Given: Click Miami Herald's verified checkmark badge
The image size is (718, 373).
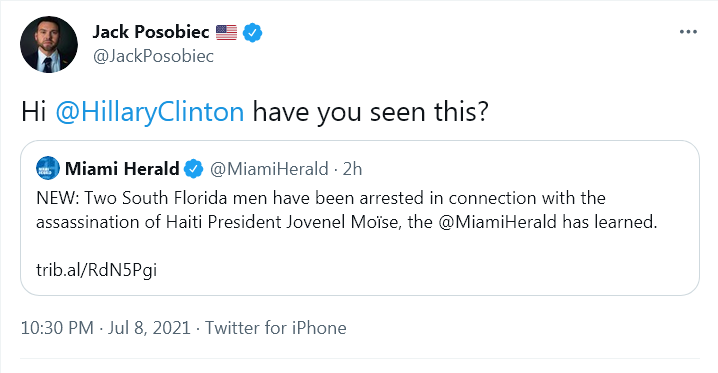Looking at the screenshot, I should click(194, 169).
